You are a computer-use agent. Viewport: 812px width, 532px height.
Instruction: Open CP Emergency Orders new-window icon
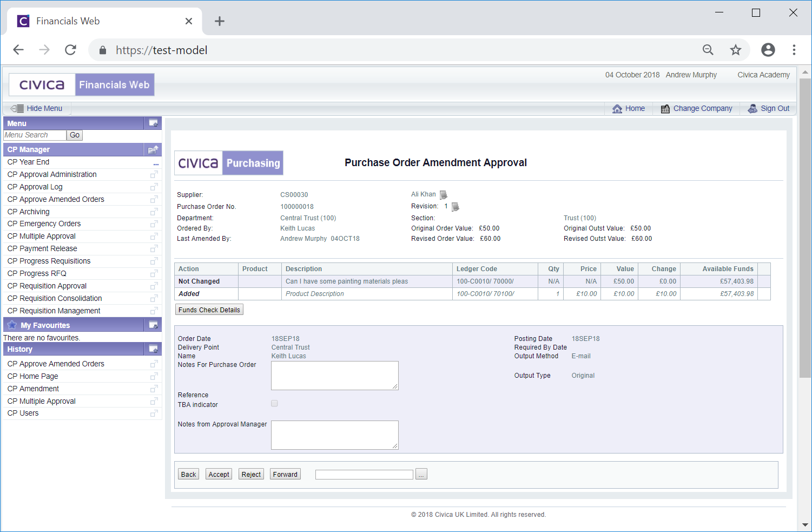pos(154,224)
